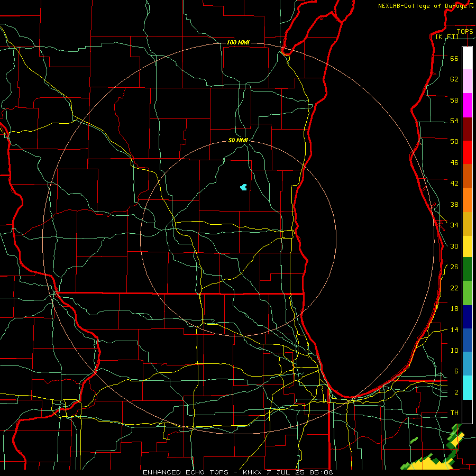Screen dimensions: 476x476
Task: Click the TOPS legend title
Action: [x=465, y=32]
